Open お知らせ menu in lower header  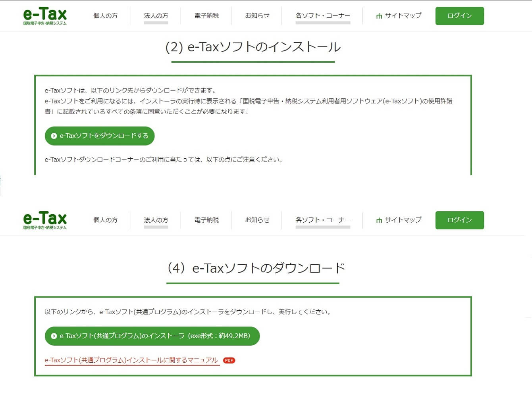coord(257,220)
